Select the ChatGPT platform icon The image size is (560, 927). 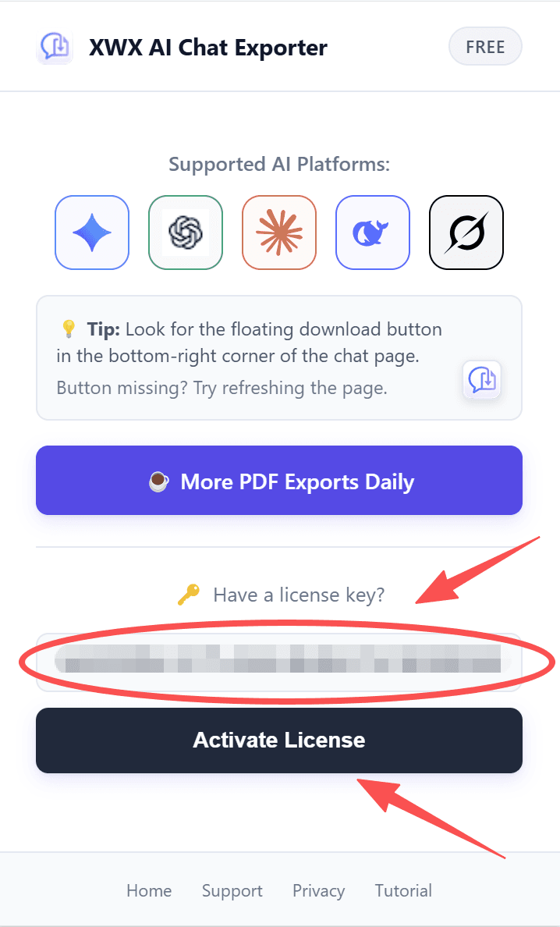(x=186, y=233)
